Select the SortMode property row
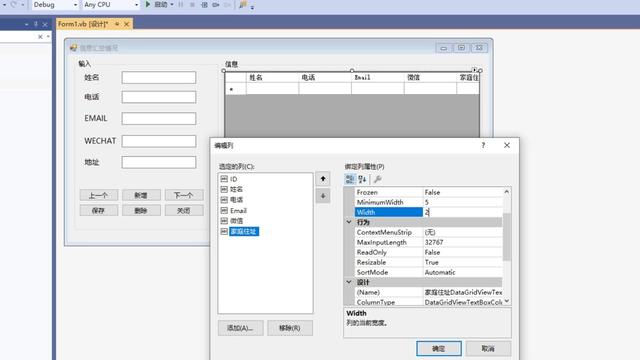This screenshot has height=360, width=640. click(429, 272)
